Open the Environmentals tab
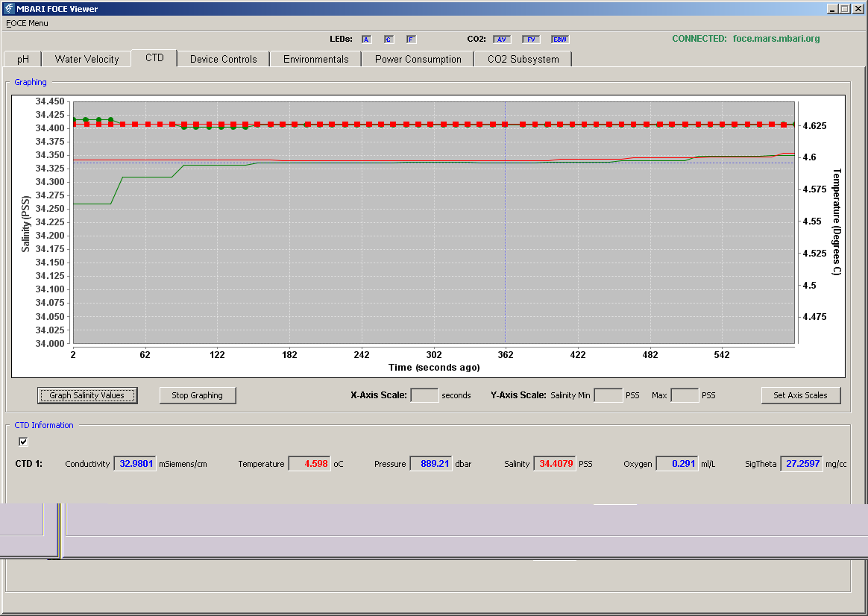 316,59
